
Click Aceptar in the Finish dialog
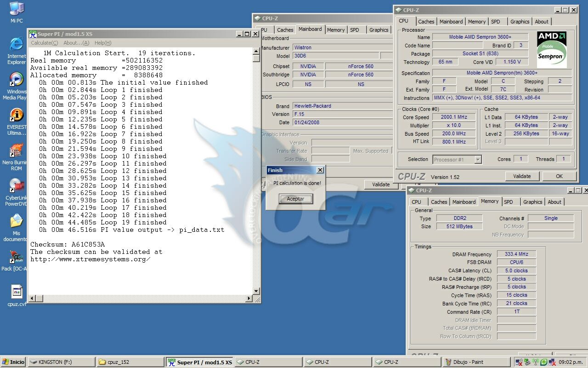pos(295,199)
